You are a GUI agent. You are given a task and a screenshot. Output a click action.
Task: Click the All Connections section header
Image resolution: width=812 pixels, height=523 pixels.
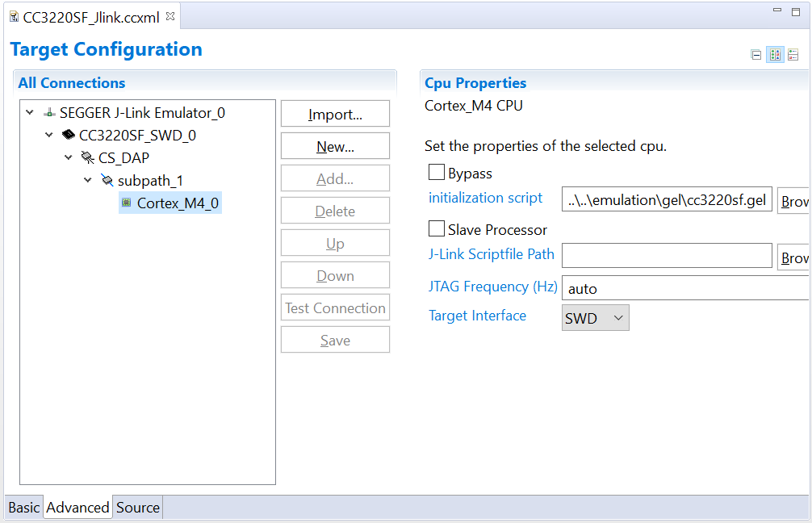72,83
